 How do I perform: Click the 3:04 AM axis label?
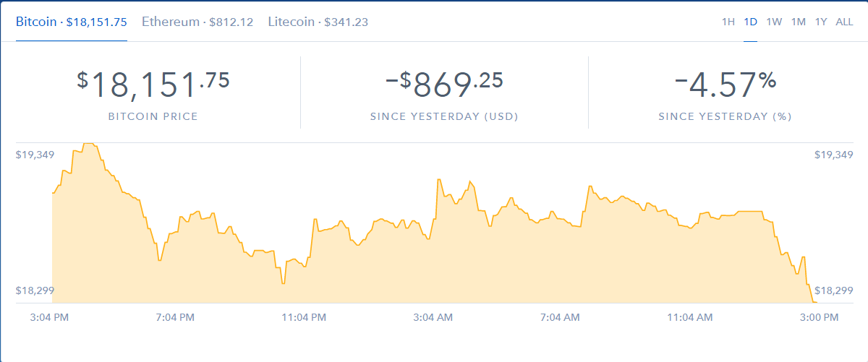pos(434,317)
